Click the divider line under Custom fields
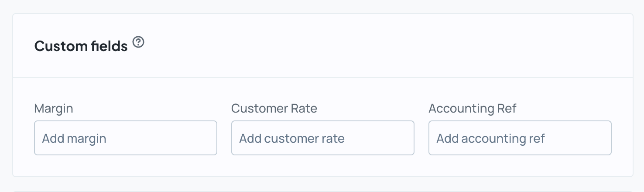 pos(323,77)
